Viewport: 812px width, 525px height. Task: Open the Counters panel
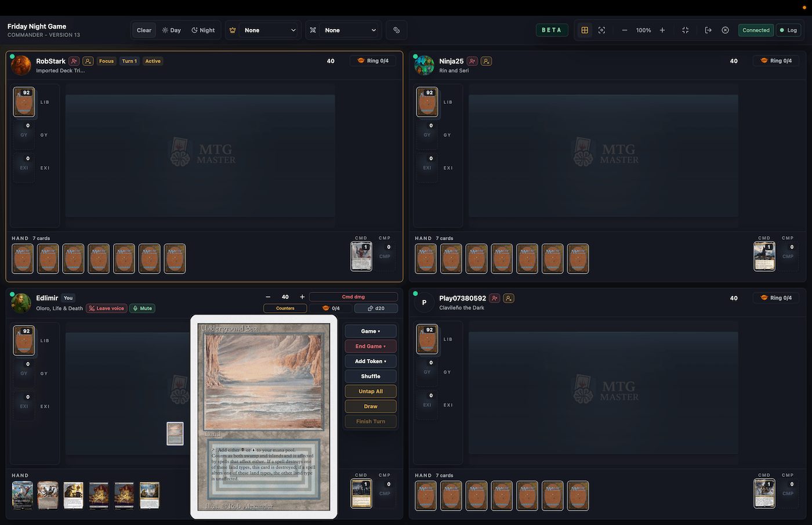pyautogui.click(x=285, y=309)
